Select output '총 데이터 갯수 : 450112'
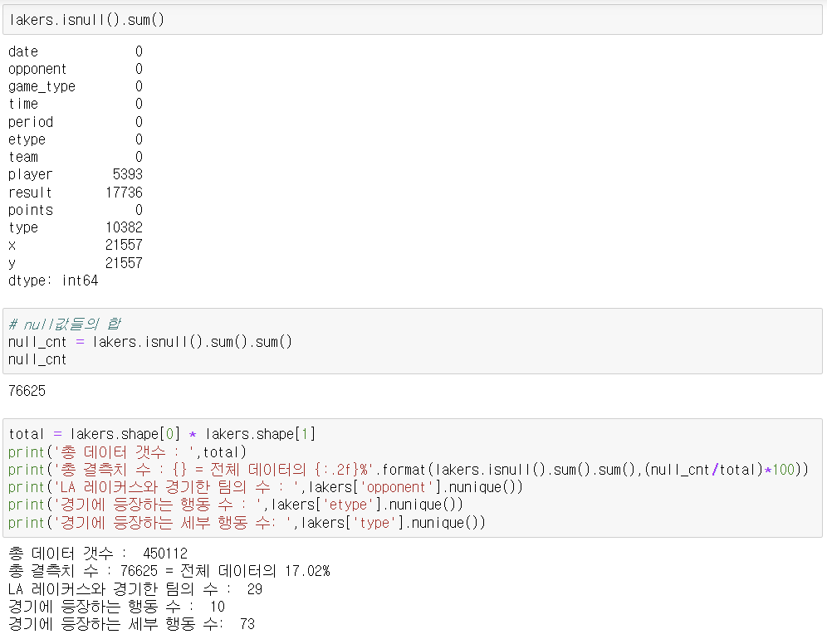 pos(98,554)
